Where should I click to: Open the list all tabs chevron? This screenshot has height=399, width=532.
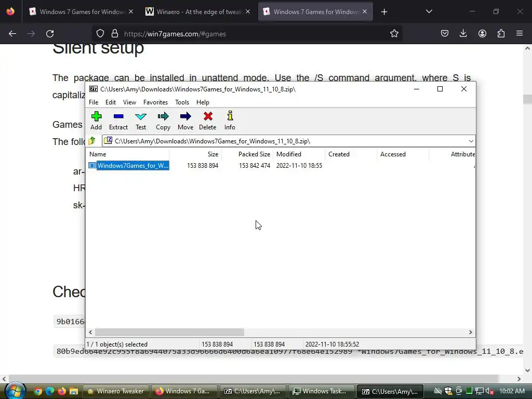(429, 12)
